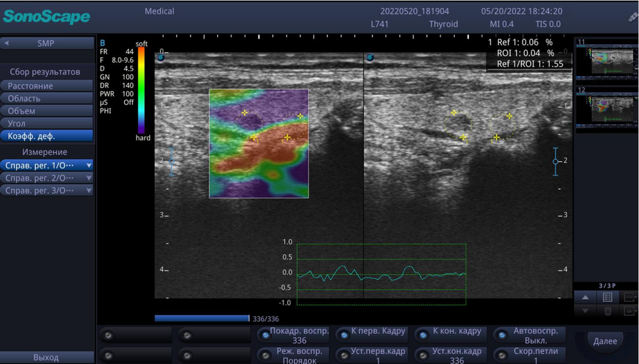
Task: Select Расстояние measurement item
Action: click(46, 86)
